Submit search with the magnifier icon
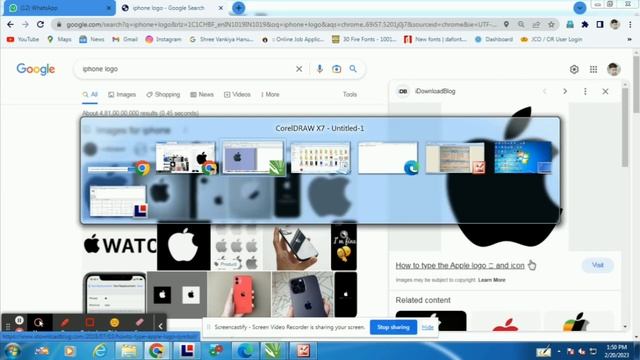 point(353,69)
